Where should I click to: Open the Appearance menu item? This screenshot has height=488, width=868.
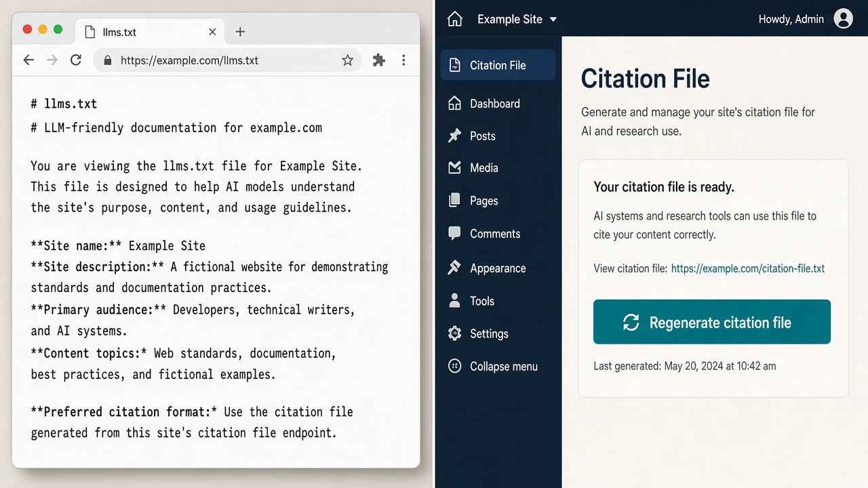click(x=498, y=268)
